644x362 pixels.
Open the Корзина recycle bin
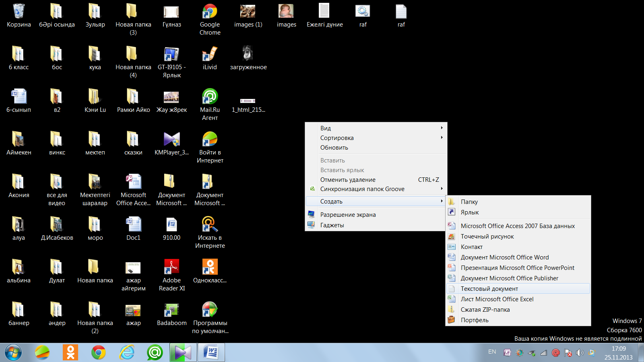click(19, 12)
